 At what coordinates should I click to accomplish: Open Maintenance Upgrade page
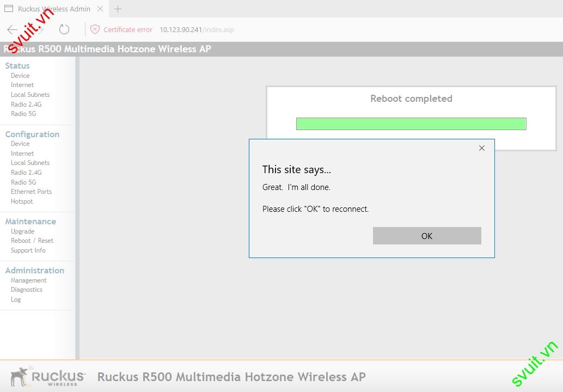point(23,231)
